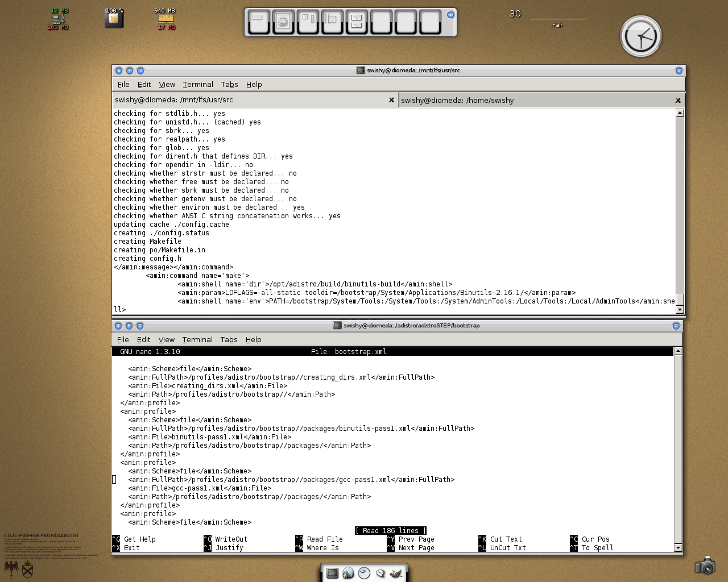
Task: Open the Terminal menu in the upper window
Action: [x=198, y=84]
